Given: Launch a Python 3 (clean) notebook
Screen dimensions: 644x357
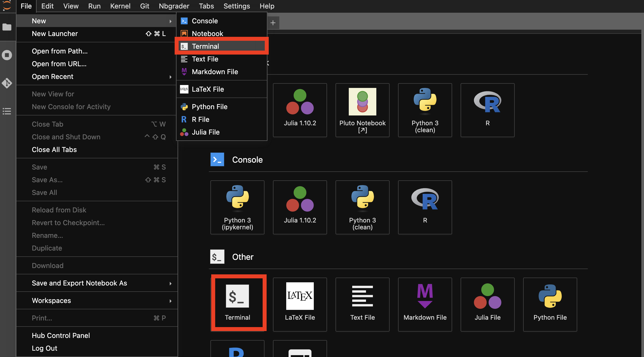Looking at the screenshot, I should coord(425,110).
